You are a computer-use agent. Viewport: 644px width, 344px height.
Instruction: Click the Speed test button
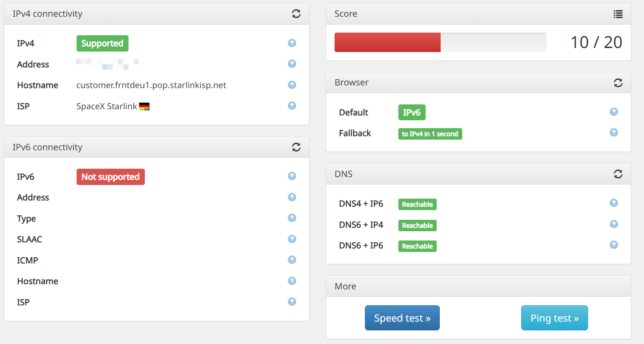coord(402,318)
